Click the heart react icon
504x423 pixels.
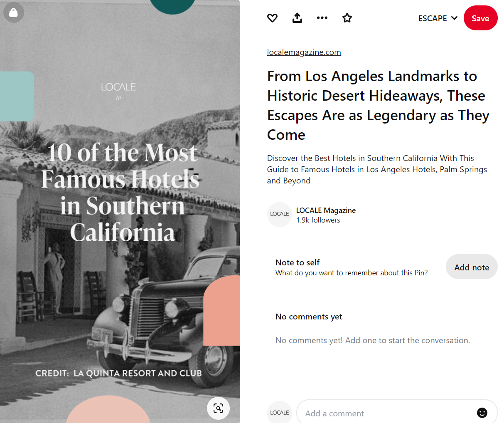pos(272,18)
